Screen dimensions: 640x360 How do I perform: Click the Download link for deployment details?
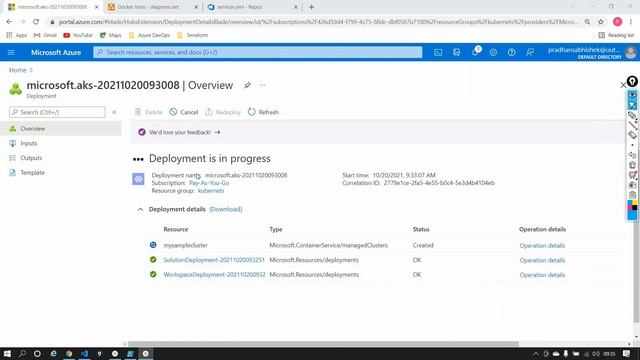pyautogui.click(x=226, y=209)
